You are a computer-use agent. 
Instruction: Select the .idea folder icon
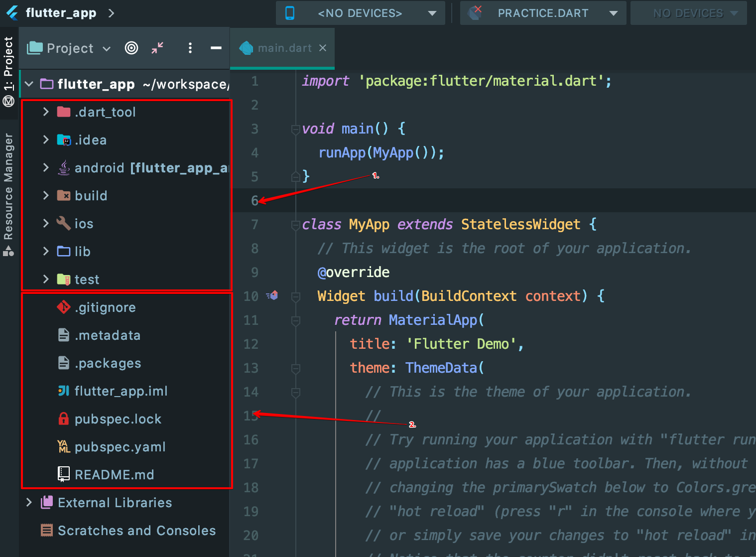(x=64, y=140)
